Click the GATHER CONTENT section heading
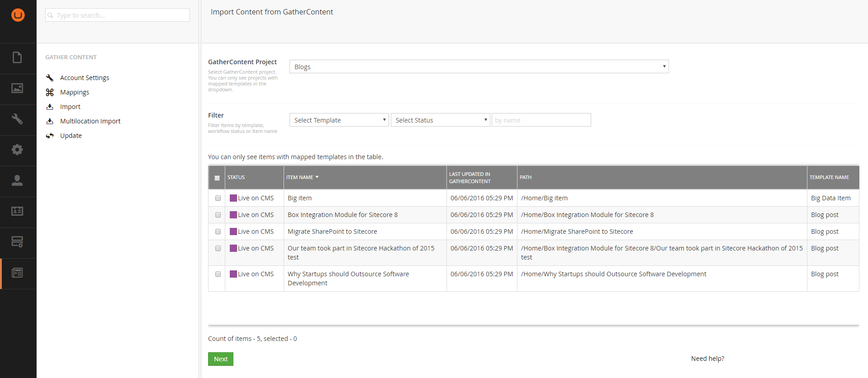 pos(71,57)
